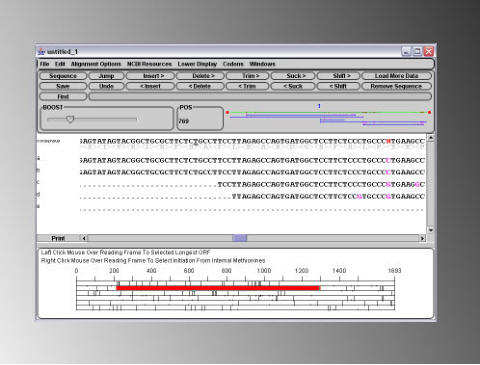Click the Insert > button
This screenshot has height=365, width=480.
(x=150, y=76)
